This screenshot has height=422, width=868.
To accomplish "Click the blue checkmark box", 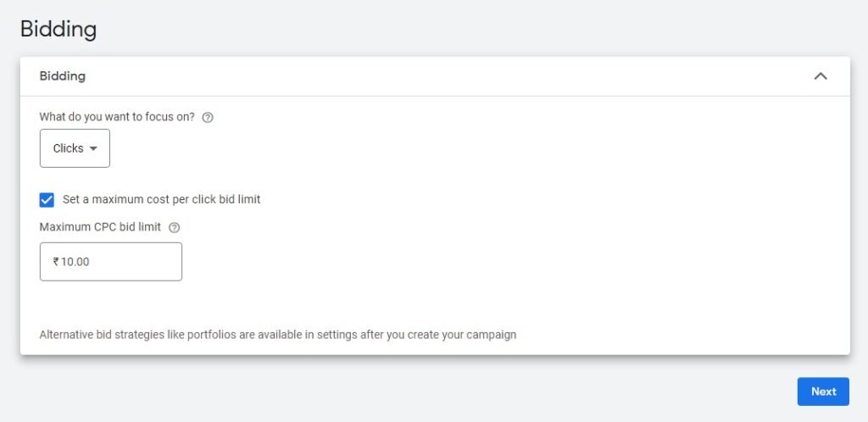I will pos(47,200).
